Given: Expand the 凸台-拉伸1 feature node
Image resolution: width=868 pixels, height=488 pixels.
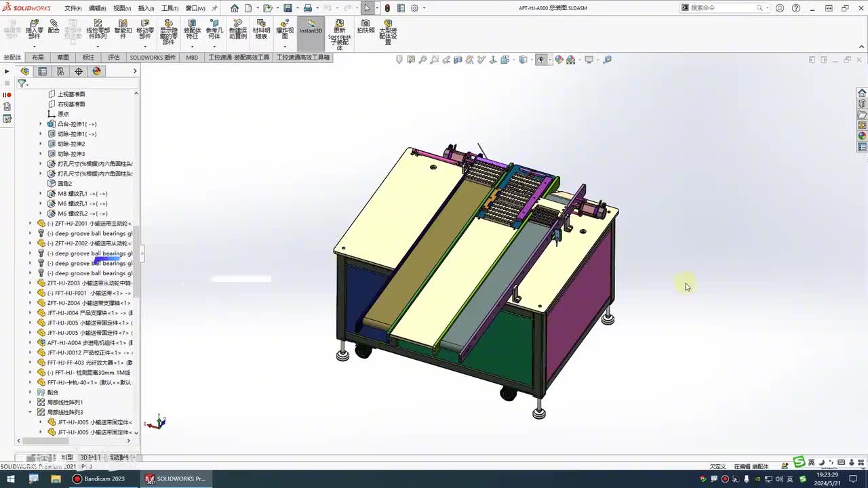Looking at the screenshot, I should tap(40, 124).
